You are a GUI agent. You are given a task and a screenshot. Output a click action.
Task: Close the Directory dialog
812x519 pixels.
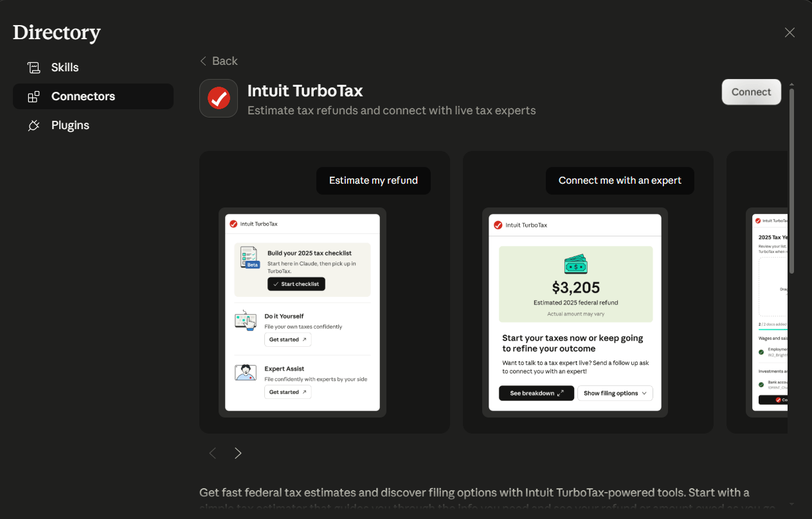coord(789,33)
